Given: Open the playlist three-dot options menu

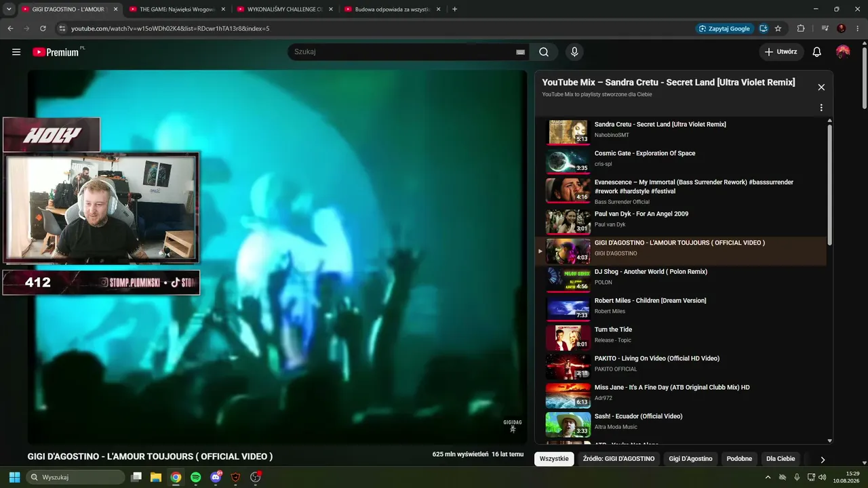Looking at the screenshot, I should 821,108.
